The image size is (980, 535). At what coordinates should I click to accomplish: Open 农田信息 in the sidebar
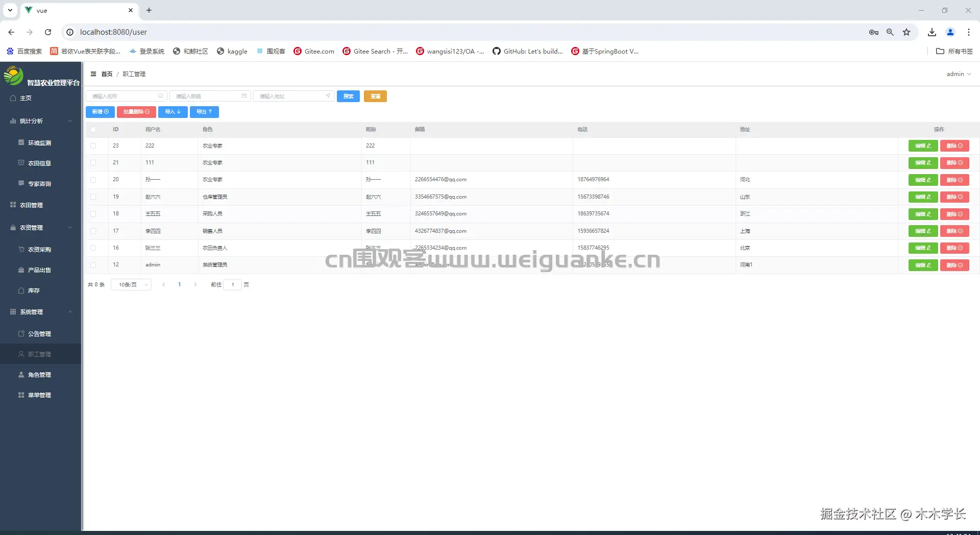point(41,163)
